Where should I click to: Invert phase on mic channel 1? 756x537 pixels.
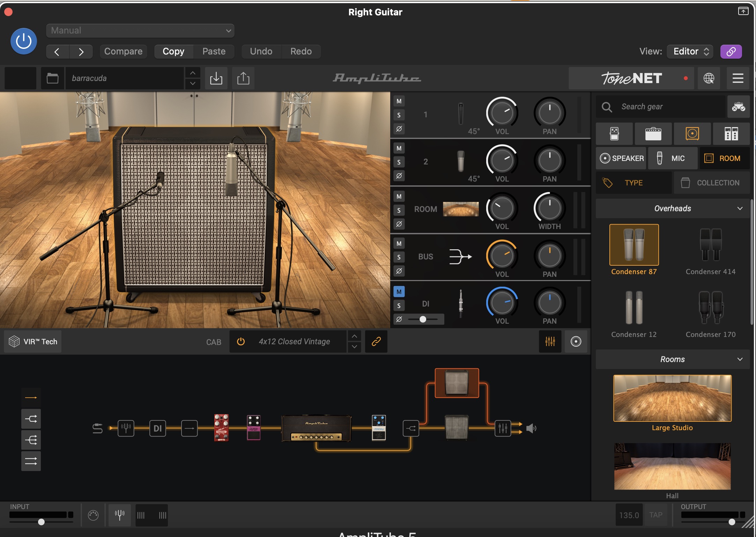point(399,128)
